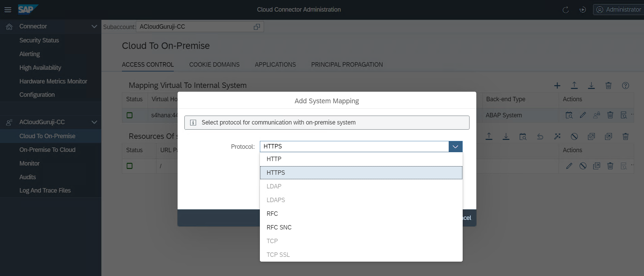Select RFC SNC from protocol list
Image resolution: width=644 pixels, height=276 pixels.
pyautogui.click(x=279, y=227)
